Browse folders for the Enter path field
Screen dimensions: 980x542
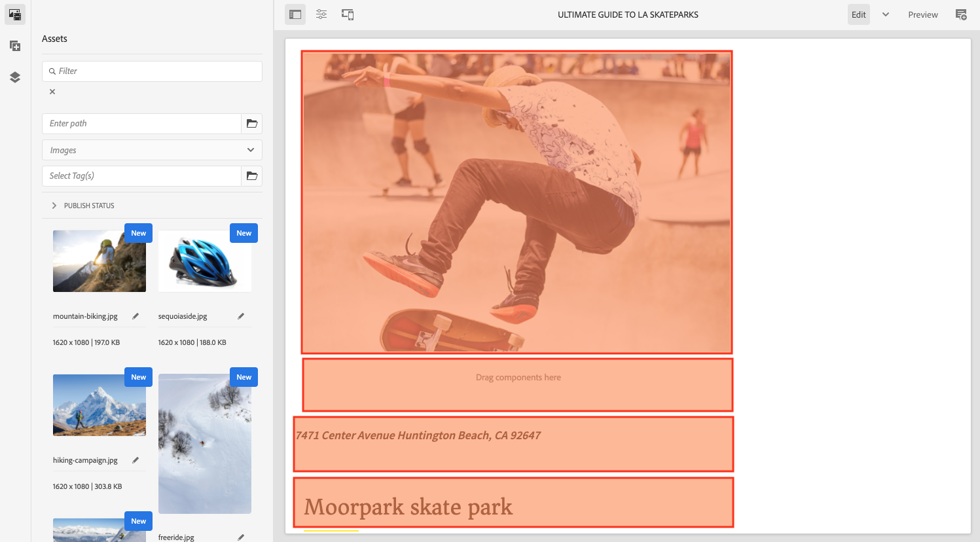coord(252,124)
